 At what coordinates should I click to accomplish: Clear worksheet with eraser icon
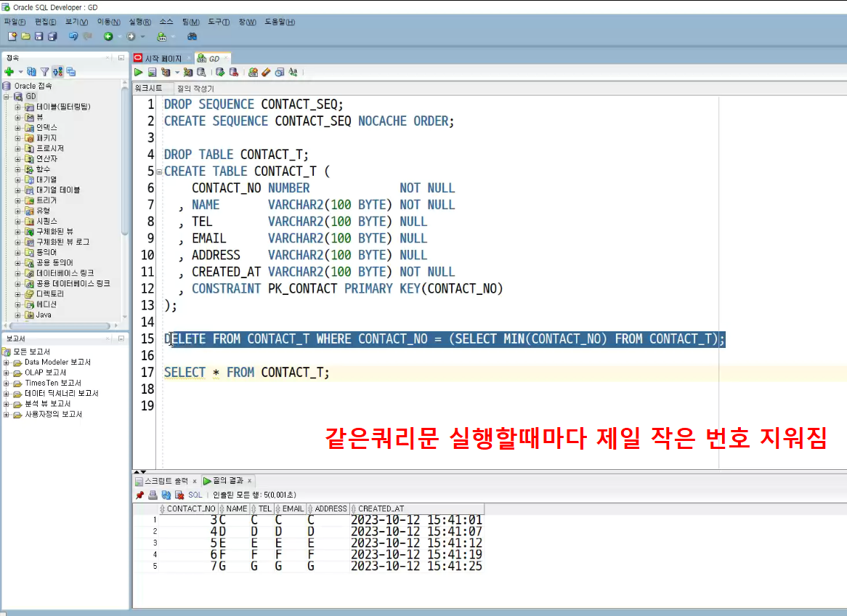point(267,72)
